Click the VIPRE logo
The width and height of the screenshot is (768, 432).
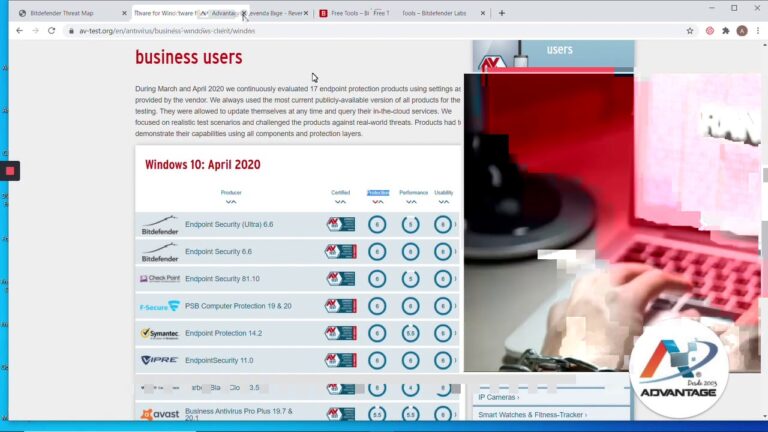coord(160,360)
